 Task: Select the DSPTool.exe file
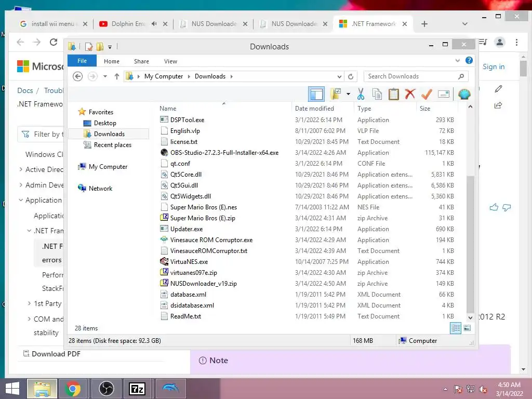[187, 120]
